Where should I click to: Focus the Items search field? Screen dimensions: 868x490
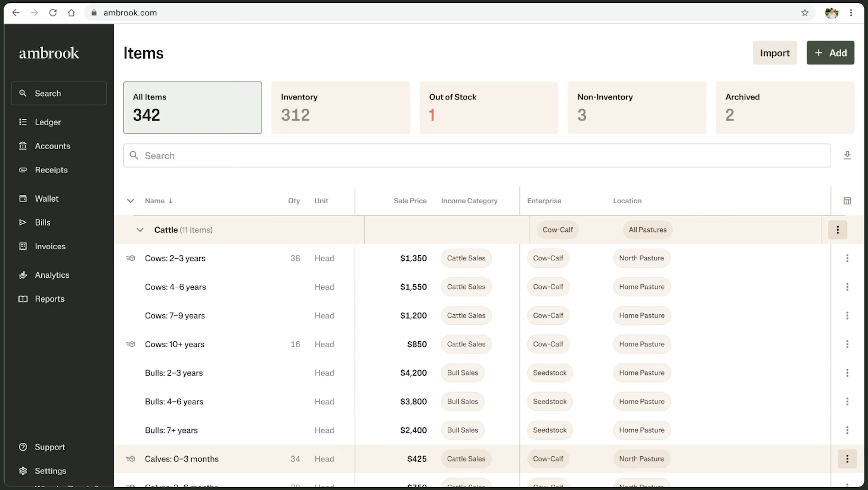pos(477,155)
